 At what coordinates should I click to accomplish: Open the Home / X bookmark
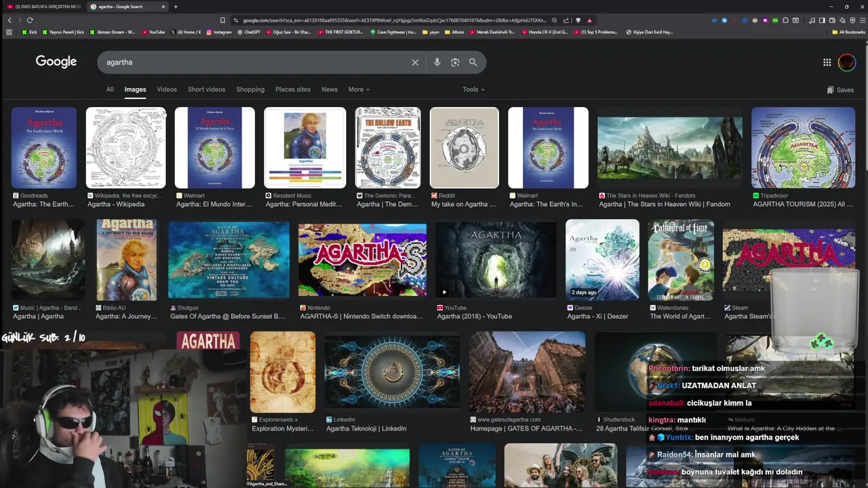point(185,32)
